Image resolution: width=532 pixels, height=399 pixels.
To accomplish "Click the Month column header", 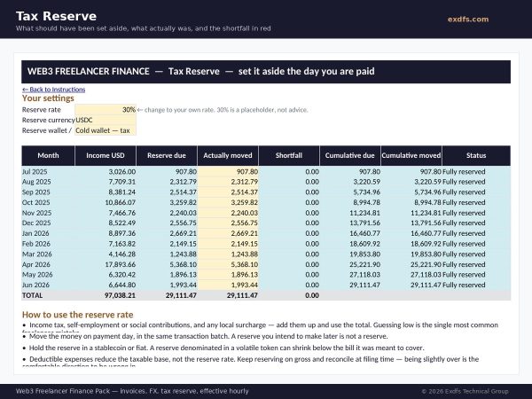I will pyautogui.click(x=48, y=156).
